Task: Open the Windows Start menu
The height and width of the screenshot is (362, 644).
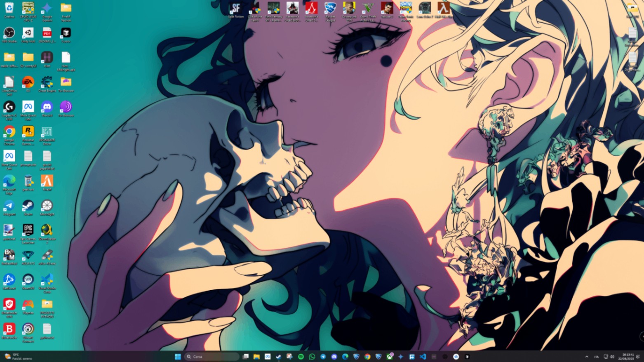Action: click(x=178, y=357)
